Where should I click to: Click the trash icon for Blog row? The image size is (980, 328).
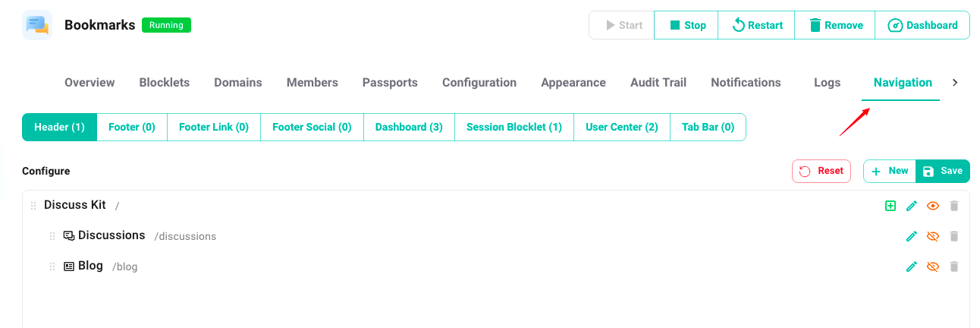[954, 266]
